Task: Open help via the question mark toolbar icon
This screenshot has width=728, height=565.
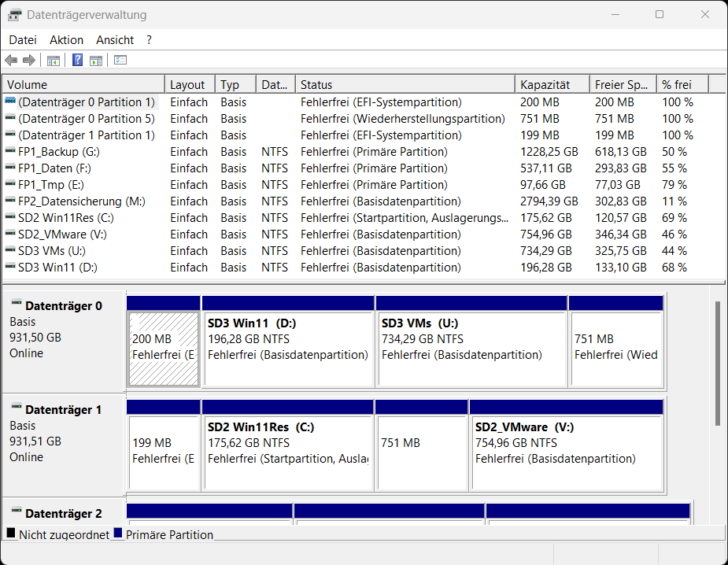Action: click(x=76, y=60)
